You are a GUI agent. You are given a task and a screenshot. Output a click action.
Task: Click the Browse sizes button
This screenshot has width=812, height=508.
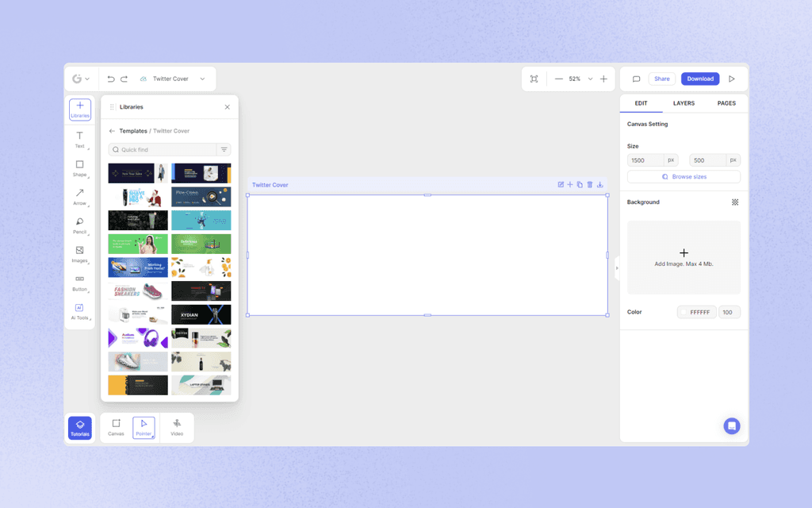(684, 176)
